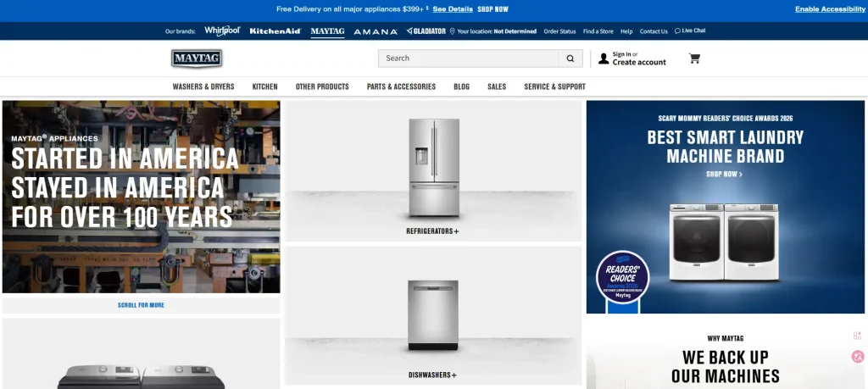Select the Maytag brand logo in top bar

pos(327,31)
